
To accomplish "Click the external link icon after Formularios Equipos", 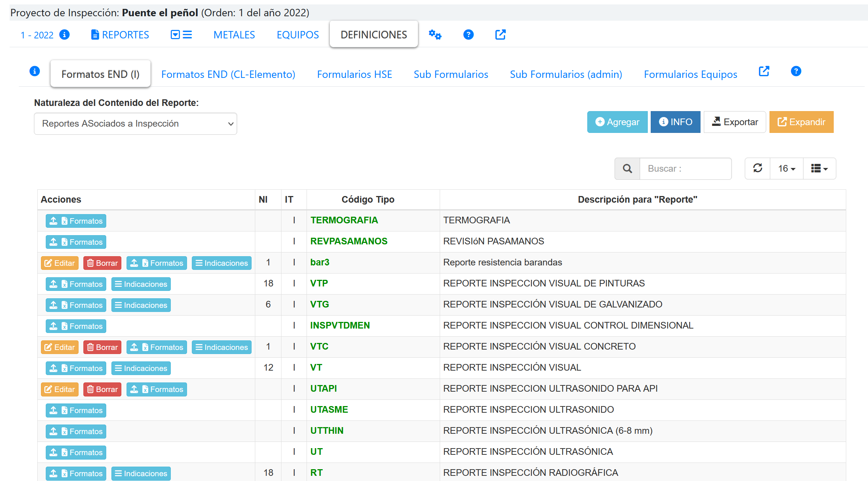I will [764, 71].
